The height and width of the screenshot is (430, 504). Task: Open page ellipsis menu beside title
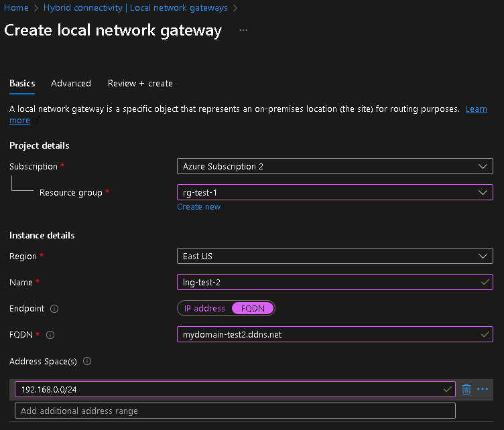tap(243, 31)
